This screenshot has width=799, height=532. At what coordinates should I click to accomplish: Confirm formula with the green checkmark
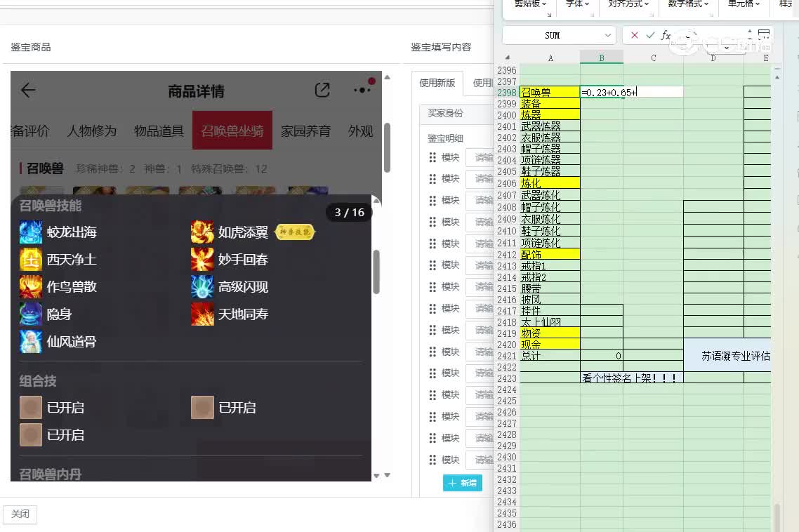click(x=650, y=35)
